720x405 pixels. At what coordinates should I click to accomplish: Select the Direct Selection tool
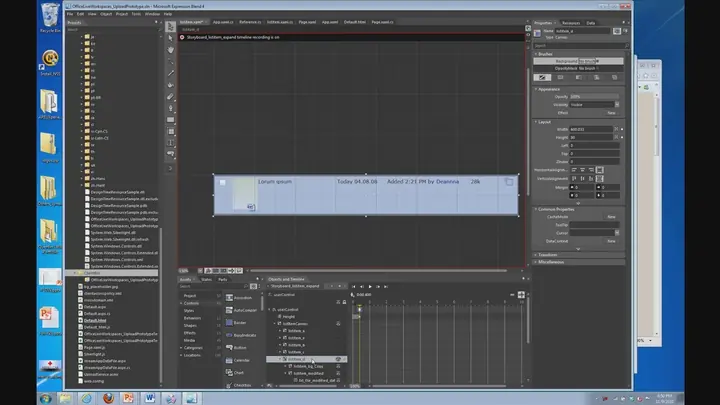[x=170, y=38]
